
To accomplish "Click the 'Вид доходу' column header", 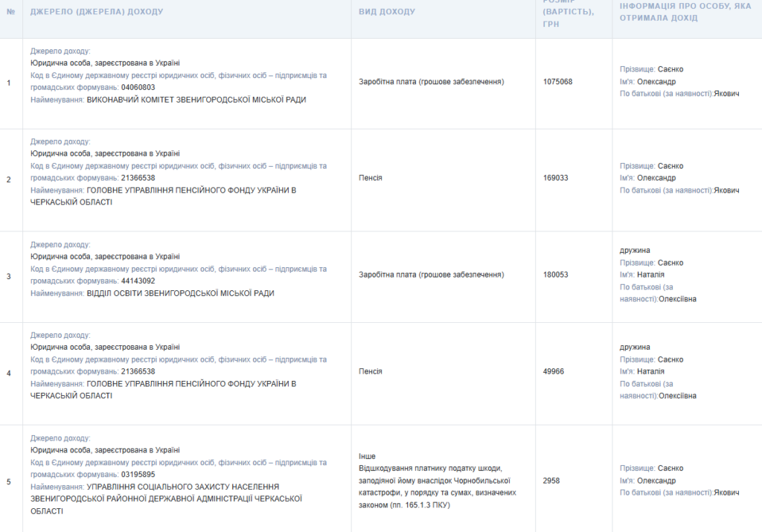I will point(387,13).
